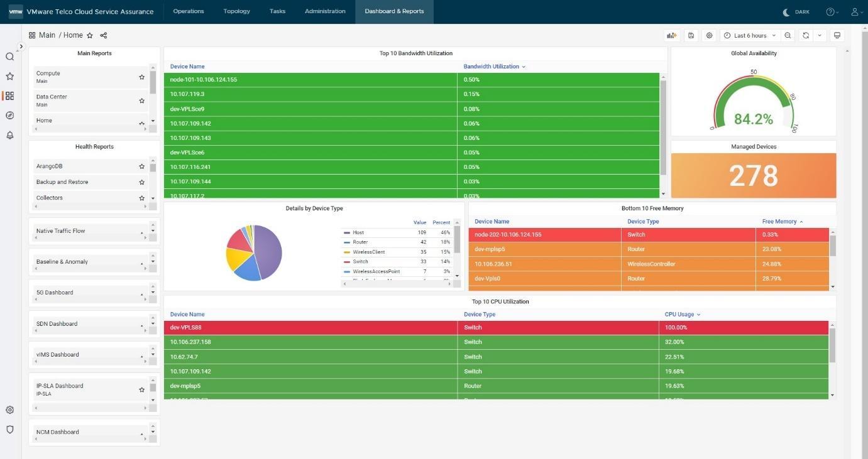The image size is (868, 459).
Task: Open Backup and Restore report
Action: click(x=62, y=182)
